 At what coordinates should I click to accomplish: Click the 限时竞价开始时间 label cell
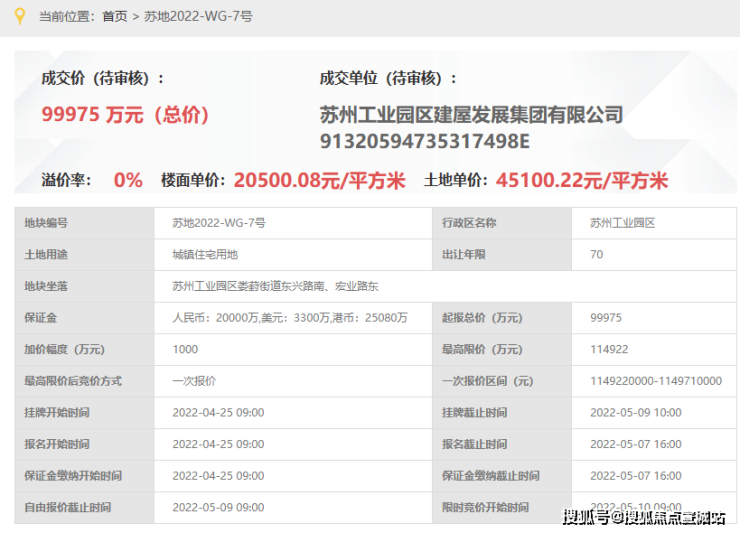tap(502, 508)
